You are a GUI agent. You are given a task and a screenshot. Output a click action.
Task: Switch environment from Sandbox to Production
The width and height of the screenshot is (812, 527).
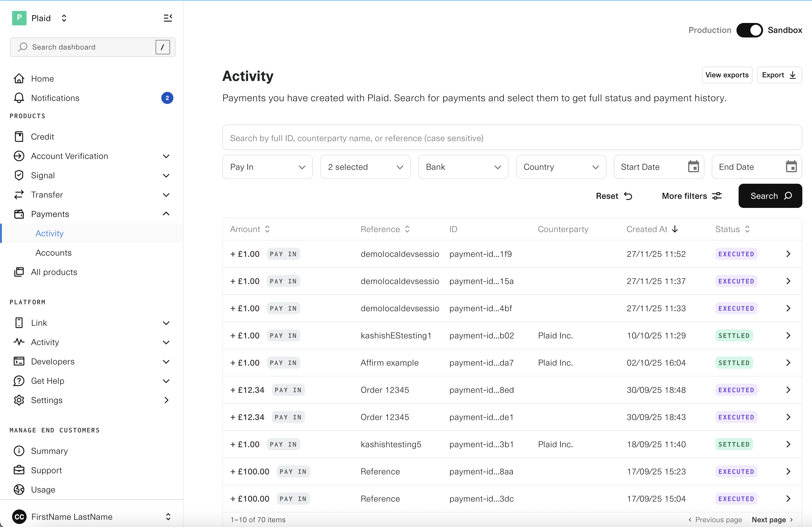pyautogui.click(x=749, y=30)
